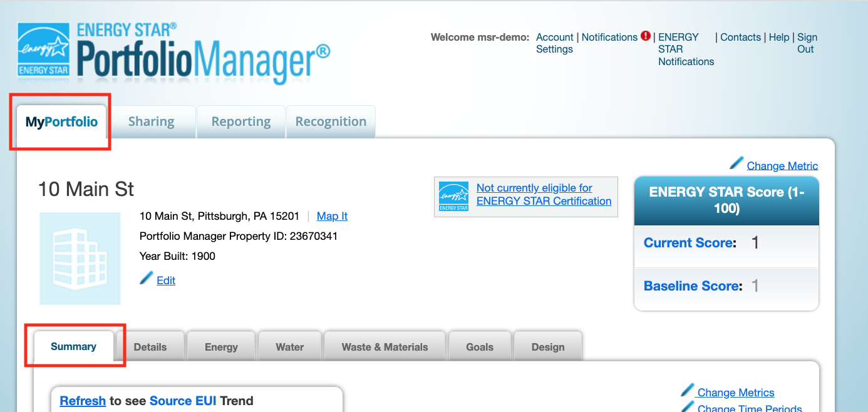
Task: Open the Details tab
Action: (x=150, y=347)
